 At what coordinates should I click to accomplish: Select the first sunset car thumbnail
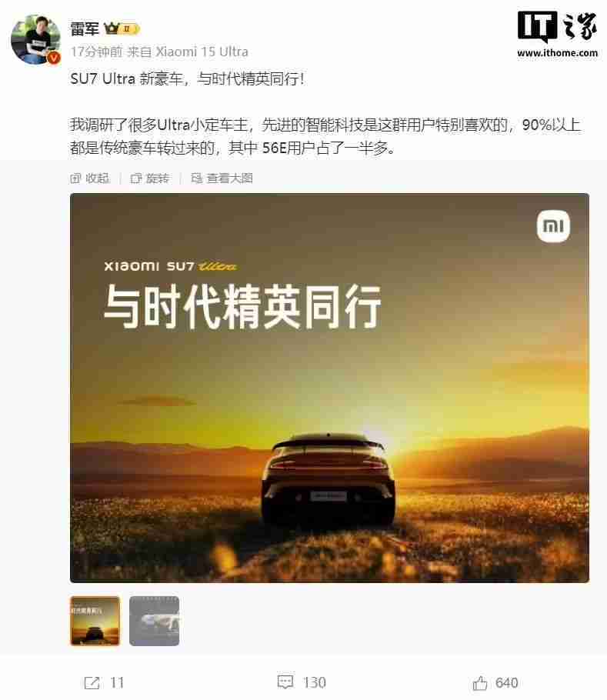[95, 621]
